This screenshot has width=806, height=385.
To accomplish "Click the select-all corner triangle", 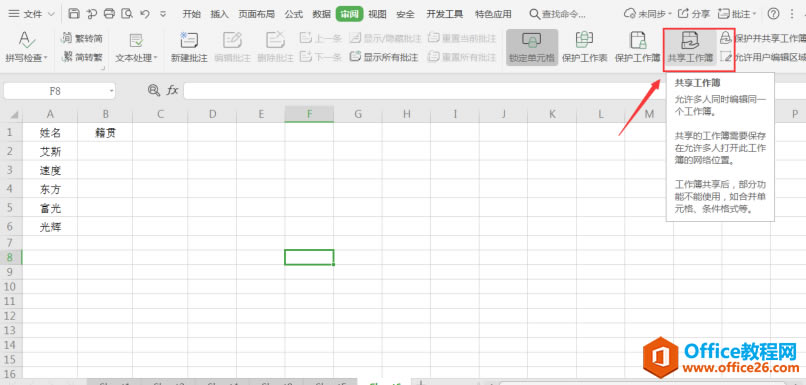I will pos(14,115).
